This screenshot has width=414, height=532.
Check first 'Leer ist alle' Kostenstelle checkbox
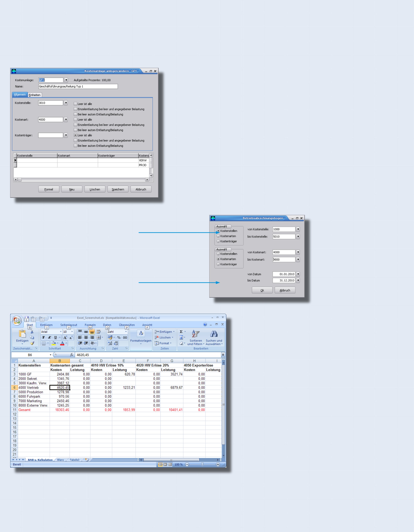pyautogui.click(x=76, y=104)
